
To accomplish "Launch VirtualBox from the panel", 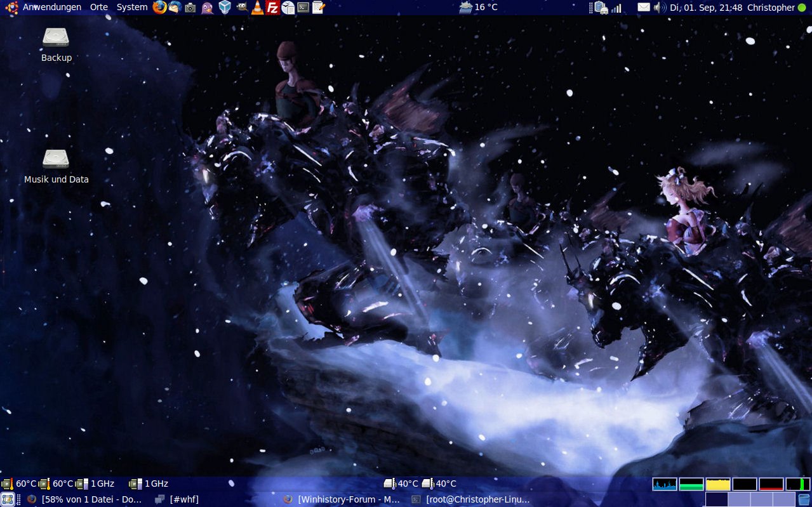I will 224,8.
